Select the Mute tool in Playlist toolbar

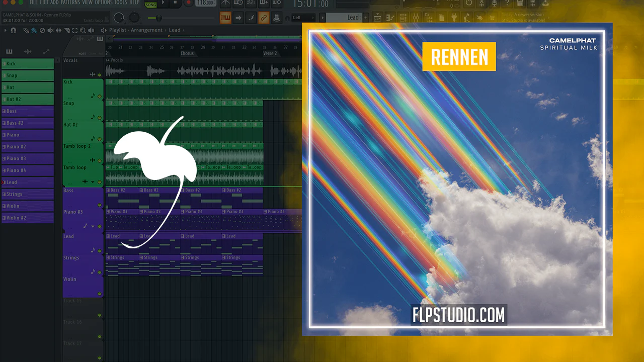pos(50,30)
